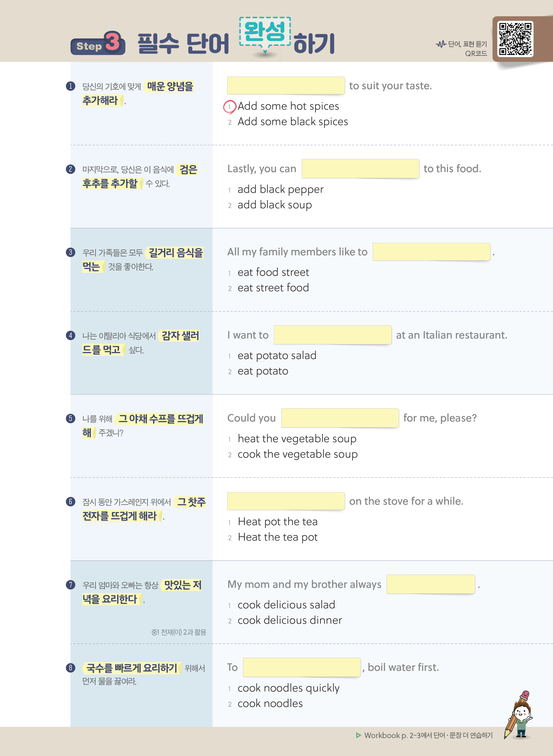Viewport: 553px width, 756px height.
Task: Choose answer 'heat the vegetable soup'
Action: pos(297,439)
